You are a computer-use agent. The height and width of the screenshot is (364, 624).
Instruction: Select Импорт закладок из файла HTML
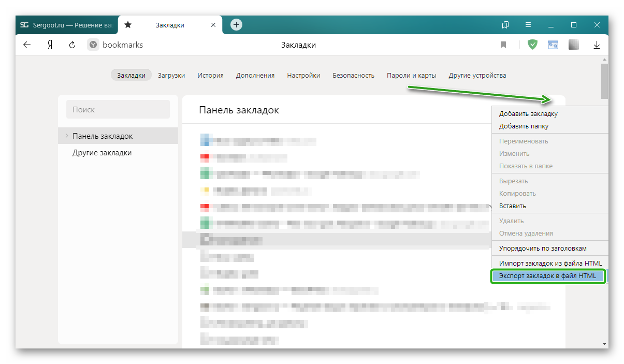550,263
